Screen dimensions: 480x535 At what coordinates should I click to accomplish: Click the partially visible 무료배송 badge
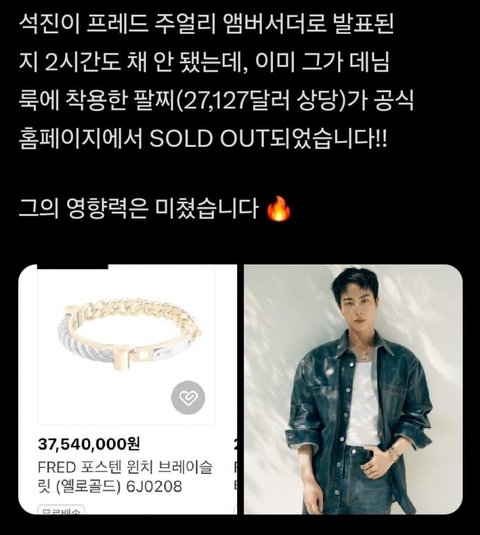pos(61,510)
